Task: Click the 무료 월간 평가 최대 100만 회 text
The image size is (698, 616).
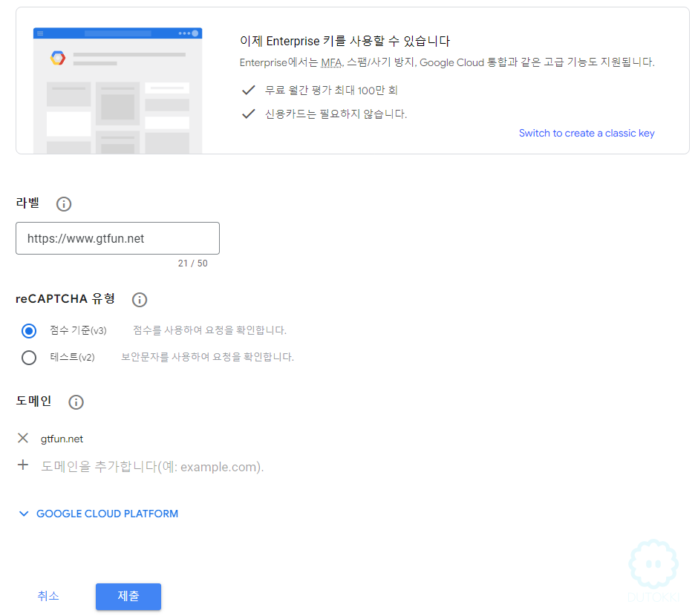Action: [331, 91]
